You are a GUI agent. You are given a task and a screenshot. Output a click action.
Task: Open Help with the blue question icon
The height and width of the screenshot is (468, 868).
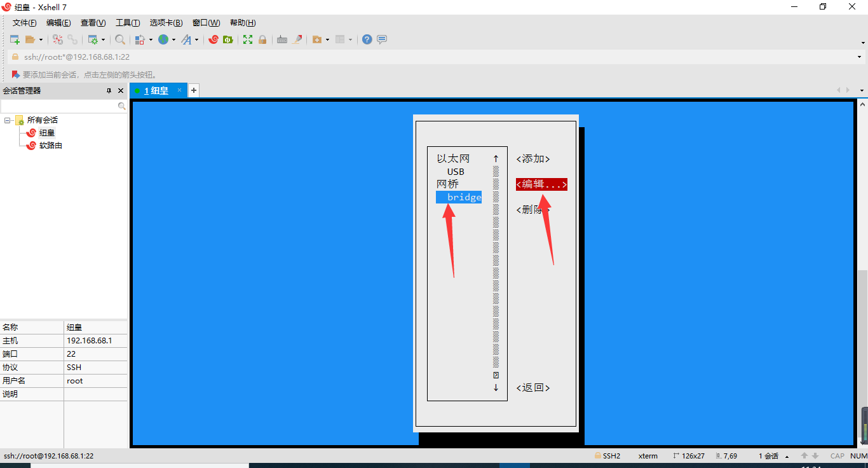tap(367, 39)
